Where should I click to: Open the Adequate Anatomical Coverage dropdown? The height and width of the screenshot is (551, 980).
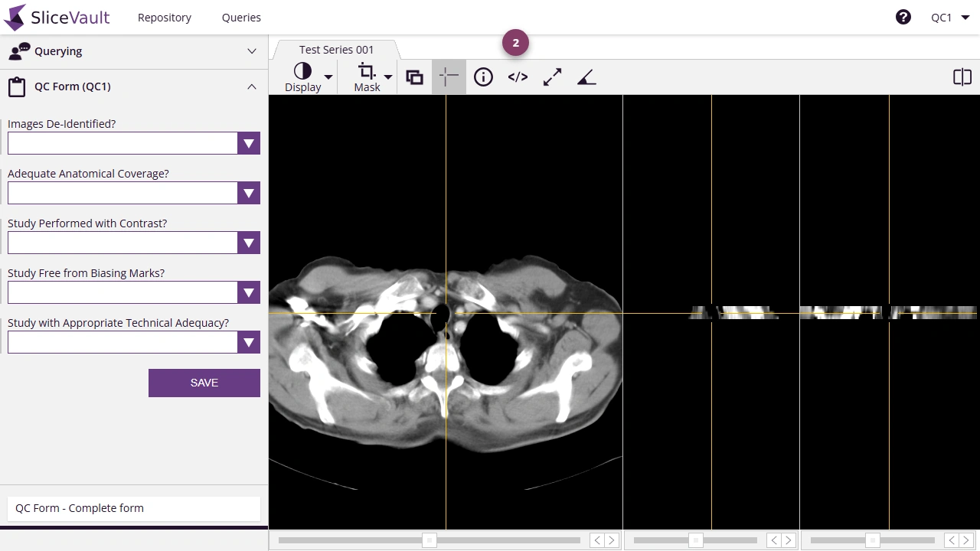[248, 193]
